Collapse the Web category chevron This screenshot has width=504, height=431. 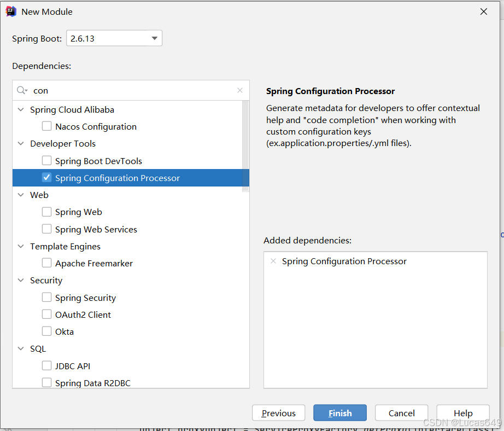point(21,195)
